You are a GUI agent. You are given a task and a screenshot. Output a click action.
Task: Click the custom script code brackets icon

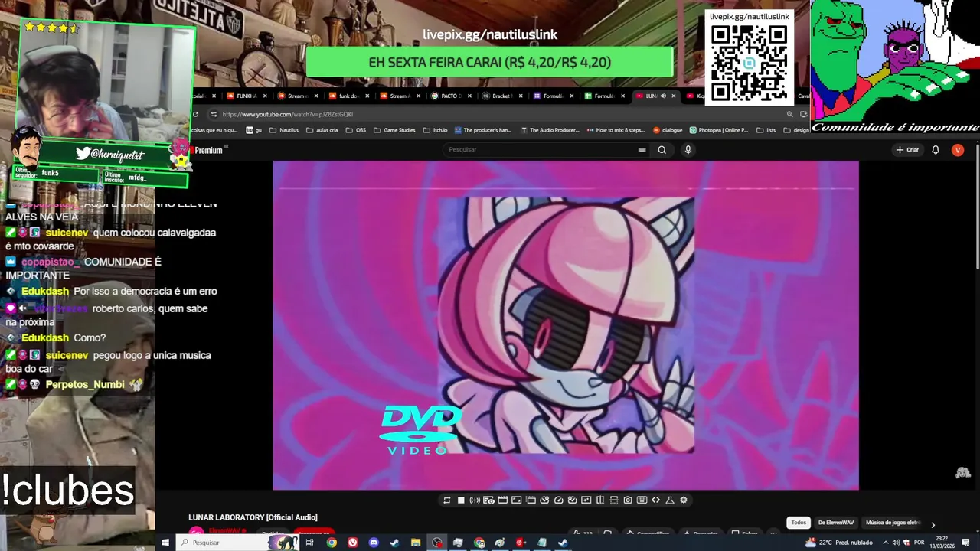(655, 500)
